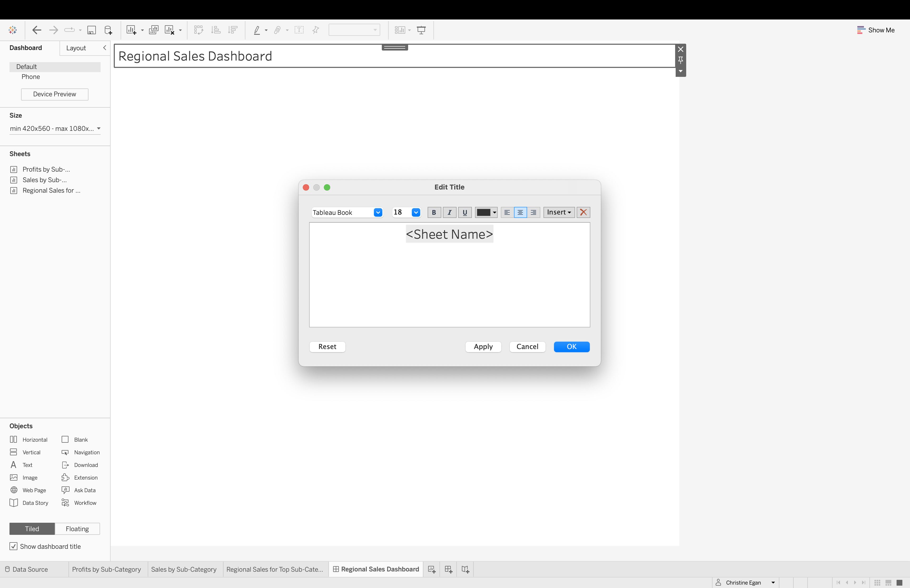The image size is (910, 588).
Task: Open the font color picker in Edit Title
Action: click(x=486, y=212)
